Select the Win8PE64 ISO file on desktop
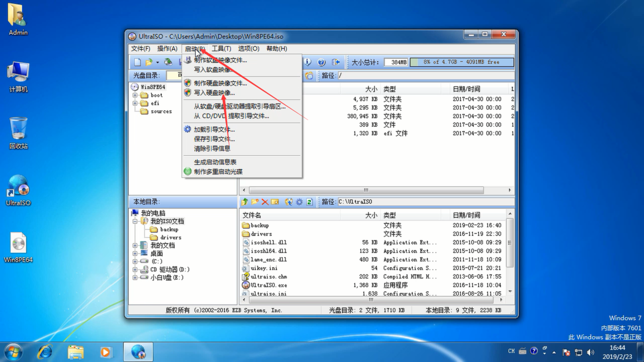The image size is (644, 362). pos(18,247)
